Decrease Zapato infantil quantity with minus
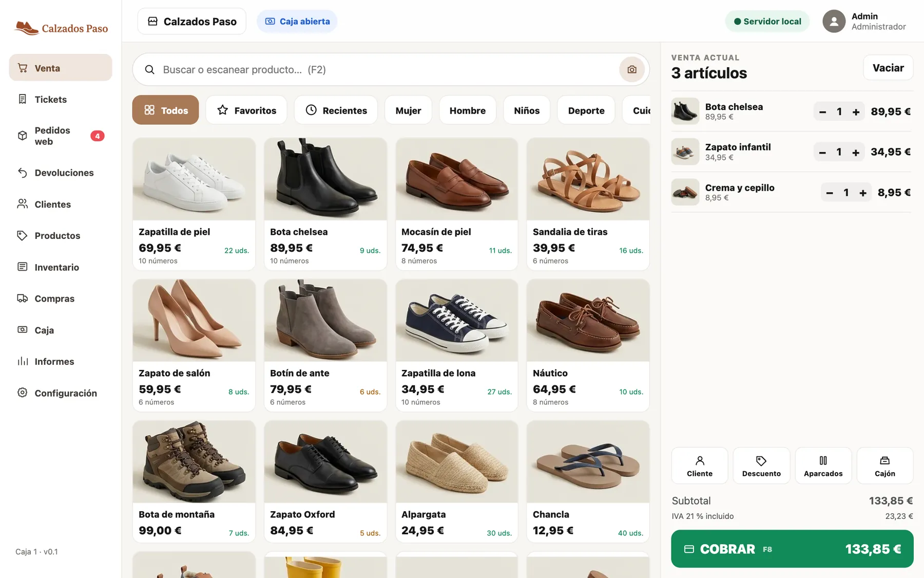Image resolution: width=924 pixels, height=578 pixels. tap(822, 152)
